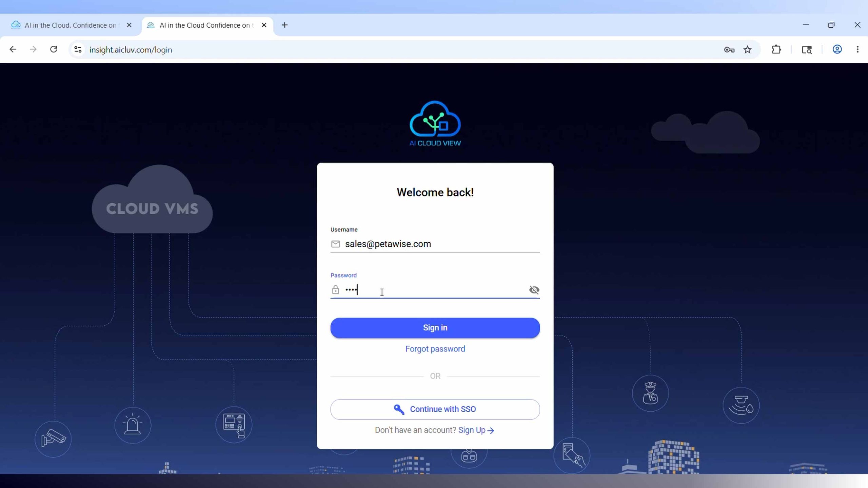Bookmark this page with star icon
The width and height of the screenshot is (868, 488).
[x=747, y=50]
